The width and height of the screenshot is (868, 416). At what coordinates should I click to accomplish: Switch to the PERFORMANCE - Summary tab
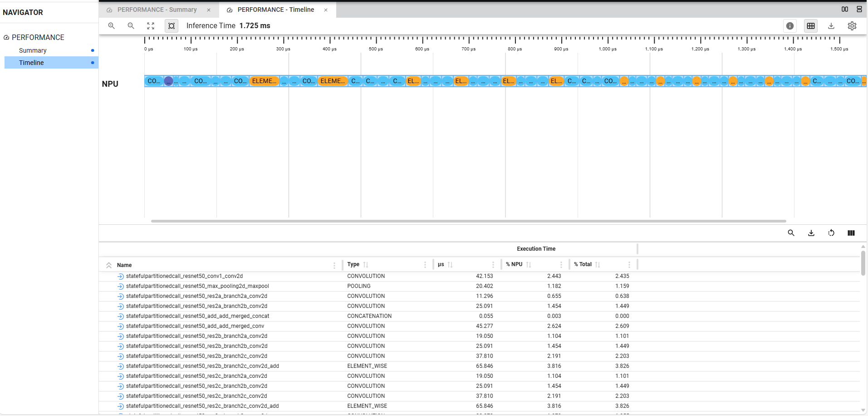pyautogui.click(x=157, y=10)
